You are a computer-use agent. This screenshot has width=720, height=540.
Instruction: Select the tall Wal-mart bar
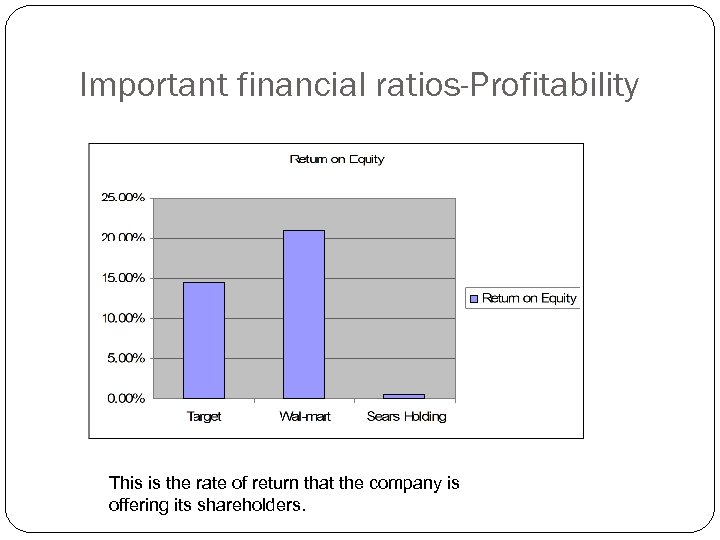[304, 314]
